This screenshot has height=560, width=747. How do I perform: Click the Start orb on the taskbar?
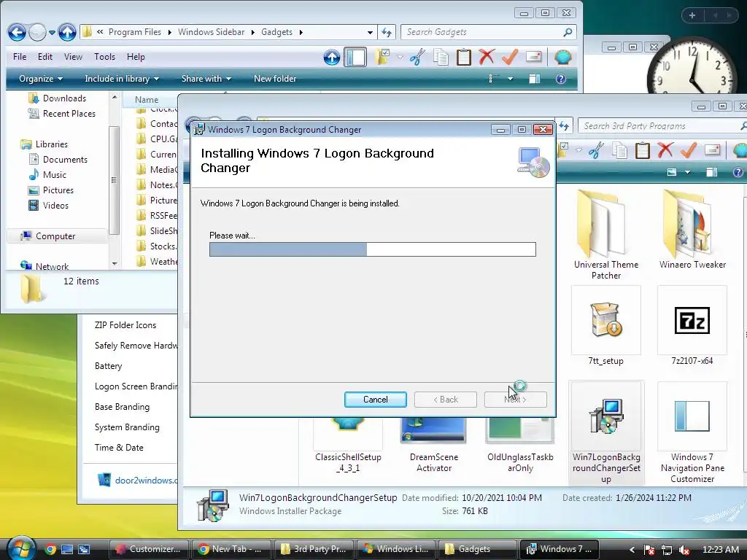[x=21, y=548]
